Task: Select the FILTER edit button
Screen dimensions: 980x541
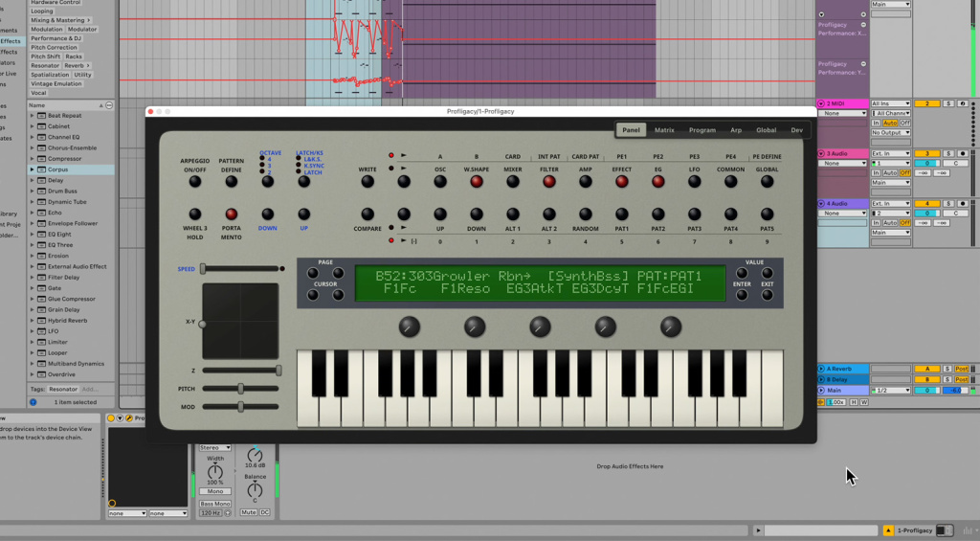Action: [x=548, y=182]
